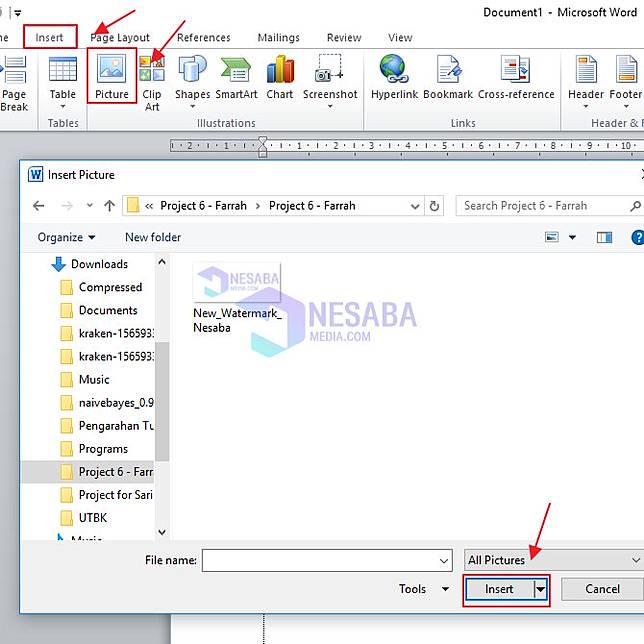Open Quick Access Toolbar customize arrow

(x=18, y=13)
